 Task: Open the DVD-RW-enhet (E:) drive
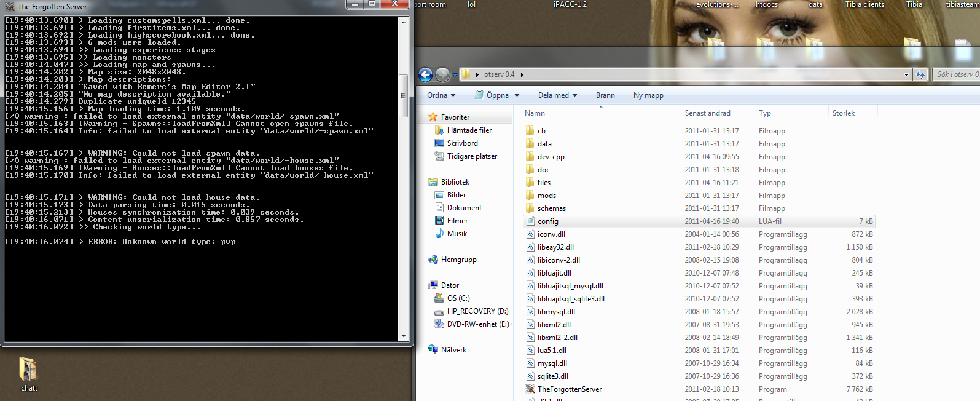[477, 324]
